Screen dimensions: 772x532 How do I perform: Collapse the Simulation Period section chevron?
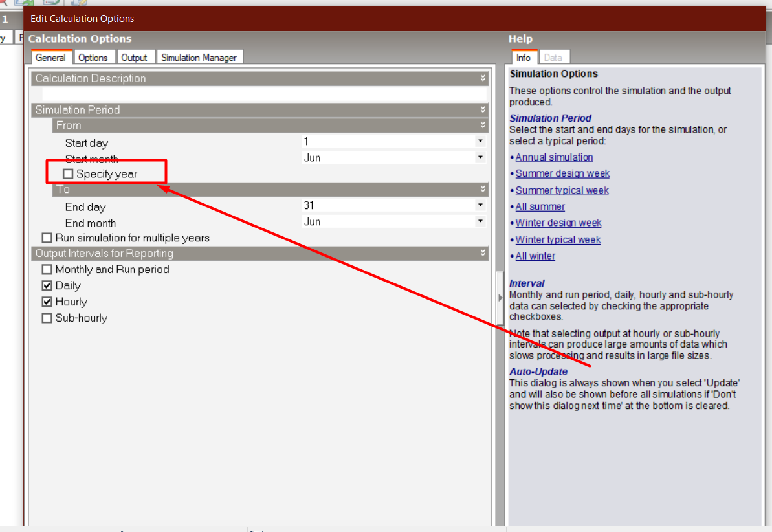tap(483, 109)
